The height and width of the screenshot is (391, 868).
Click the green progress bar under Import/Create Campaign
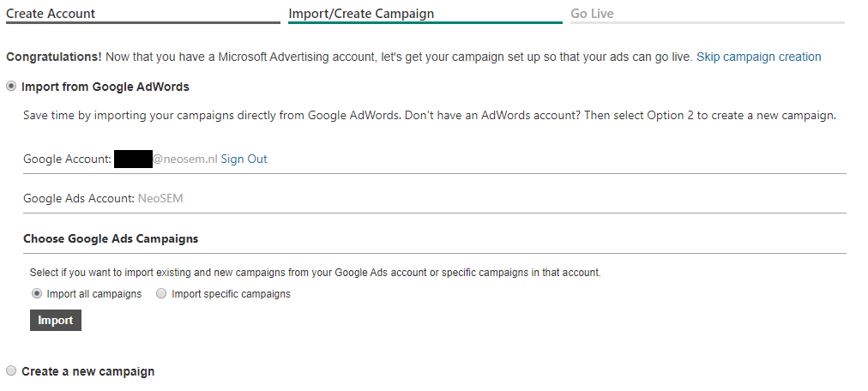pyautogui.click(x=425, y=22)
